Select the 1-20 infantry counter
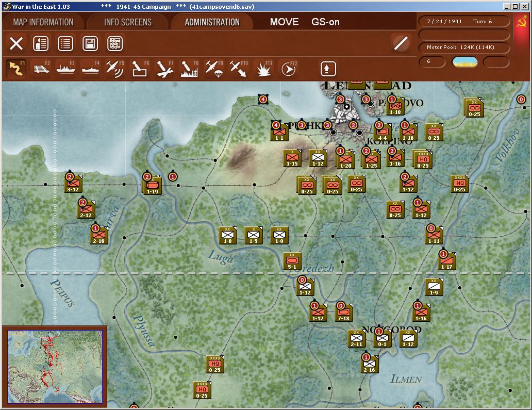The width and height of the screenshot is (532, 410). pos(346,160)
